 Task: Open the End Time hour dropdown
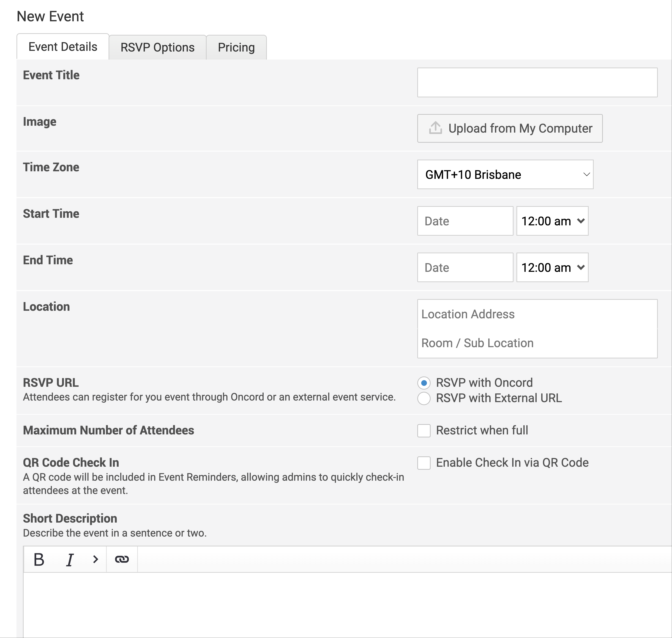[552, 268]
